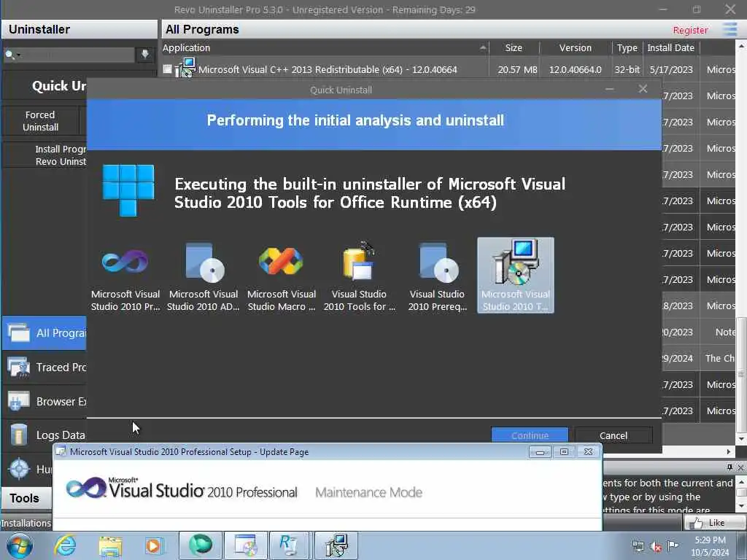Click the 12.0.40664.0 version cell

pos(576,69)
